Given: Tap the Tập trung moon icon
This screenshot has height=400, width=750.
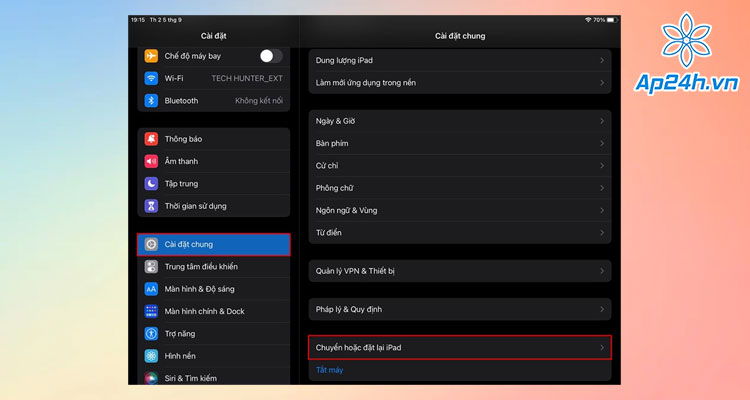Looking at the screenshot, I should (x=151, y=184).
